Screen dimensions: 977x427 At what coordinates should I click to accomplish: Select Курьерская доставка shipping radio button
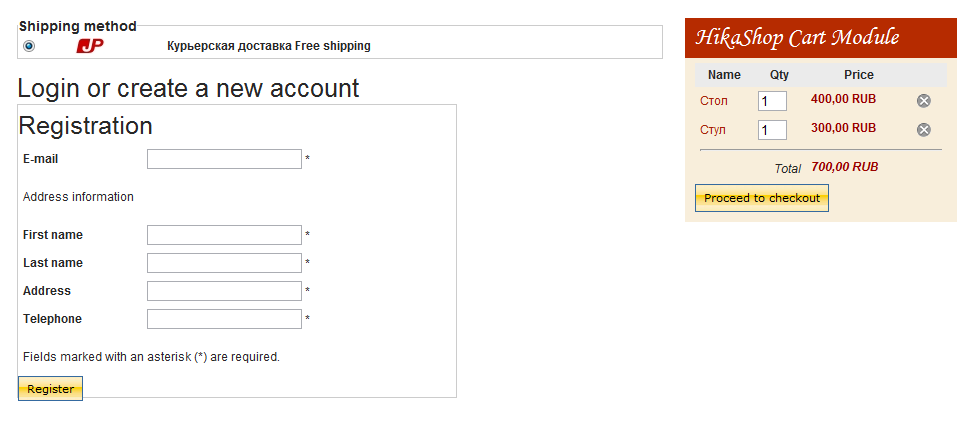pyautogui.click(x=29, y=46)
